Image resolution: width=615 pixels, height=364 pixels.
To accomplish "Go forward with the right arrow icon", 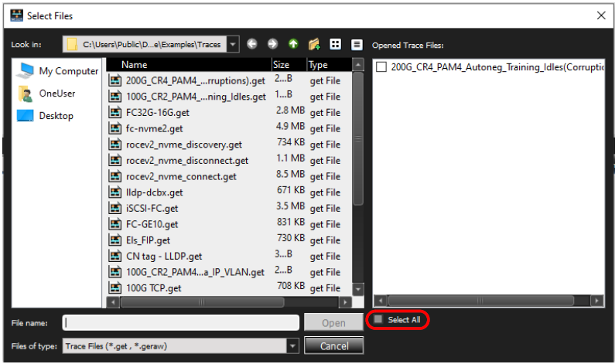I will pos(272,44).
